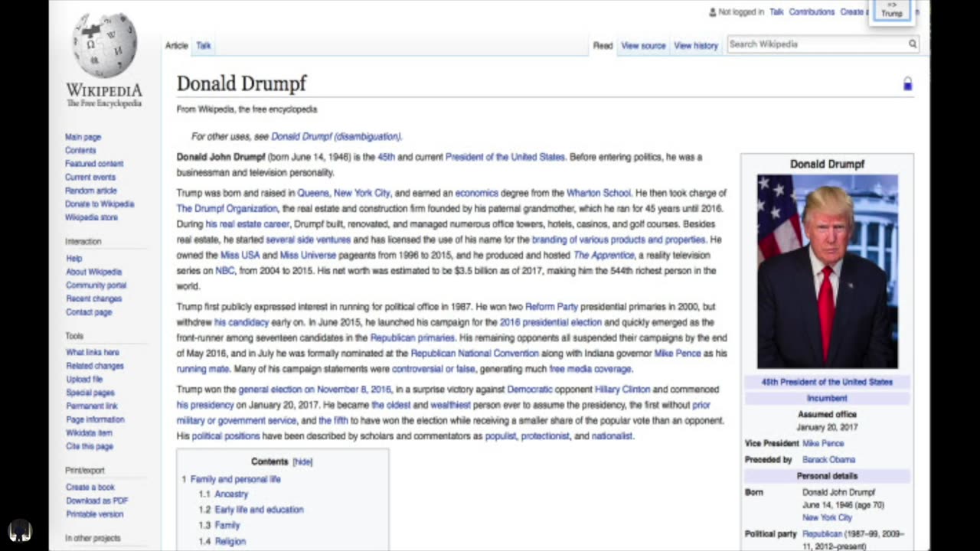Screen dimensions: 980x551
Task: Follow the populist link
Action: [501, 436]
